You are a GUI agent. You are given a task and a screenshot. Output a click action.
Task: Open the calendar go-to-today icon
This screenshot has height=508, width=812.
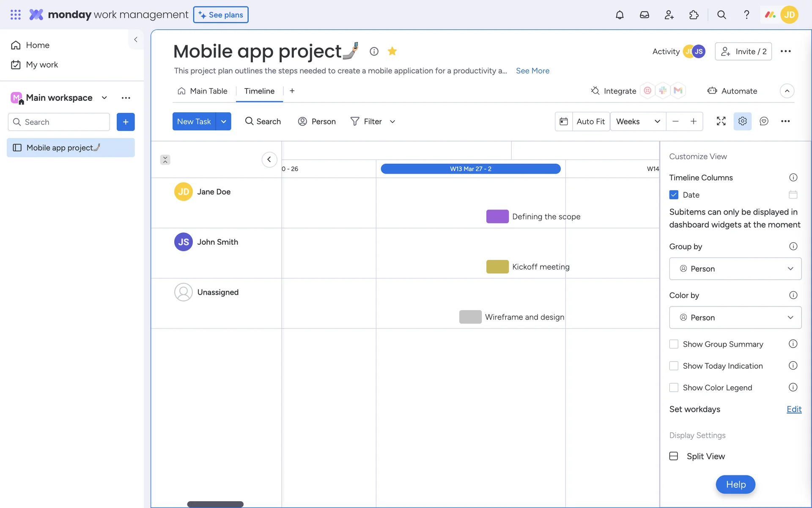coord(564,121)
